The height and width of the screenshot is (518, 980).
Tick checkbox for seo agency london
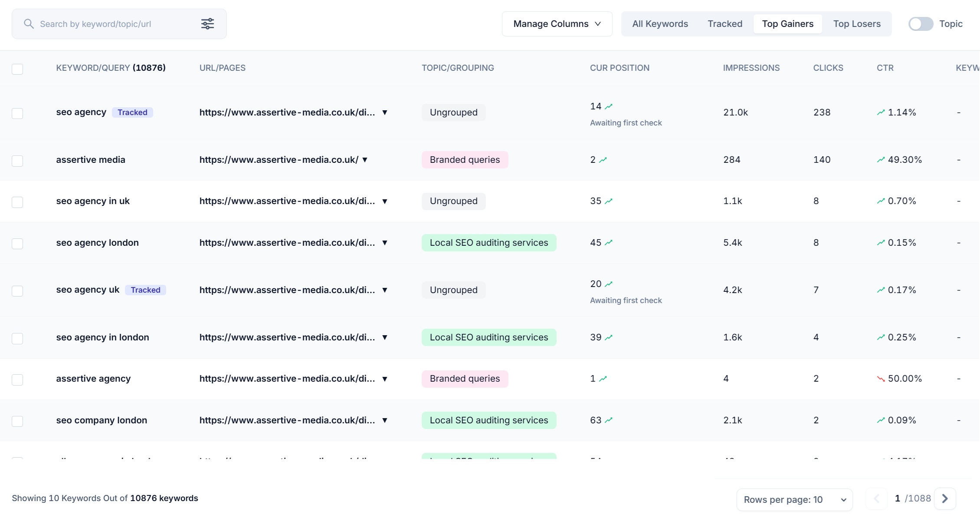point(17,244)
